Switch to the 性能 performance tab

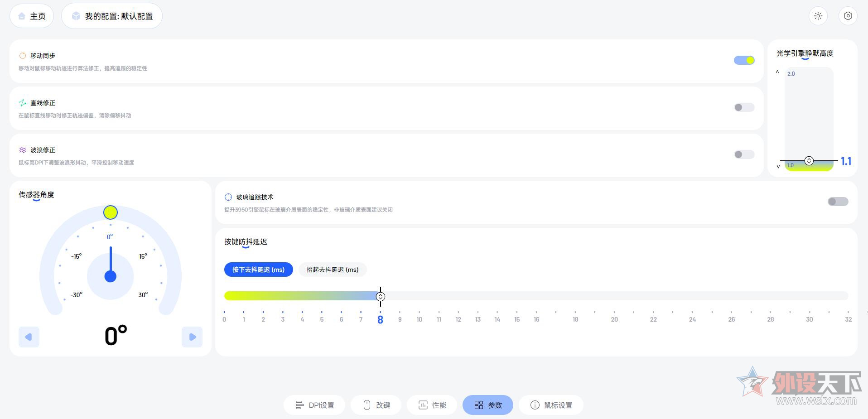click(432, 405)
